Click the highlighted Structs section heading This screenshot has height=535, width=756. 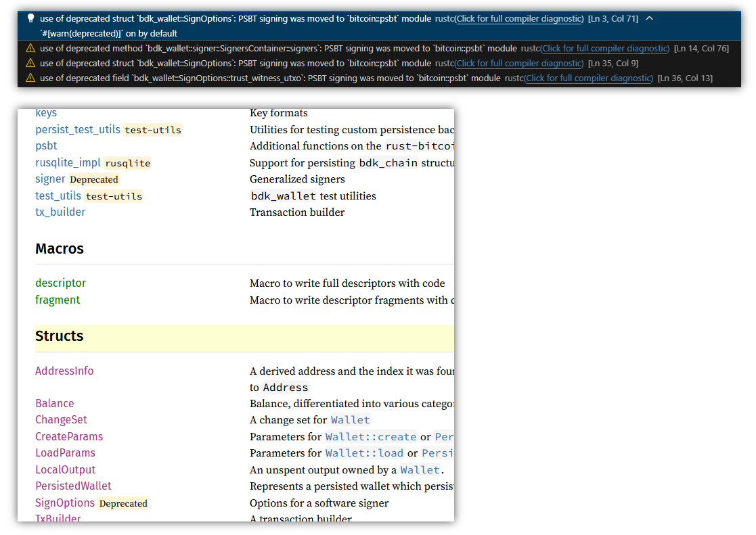click(60, 336)
